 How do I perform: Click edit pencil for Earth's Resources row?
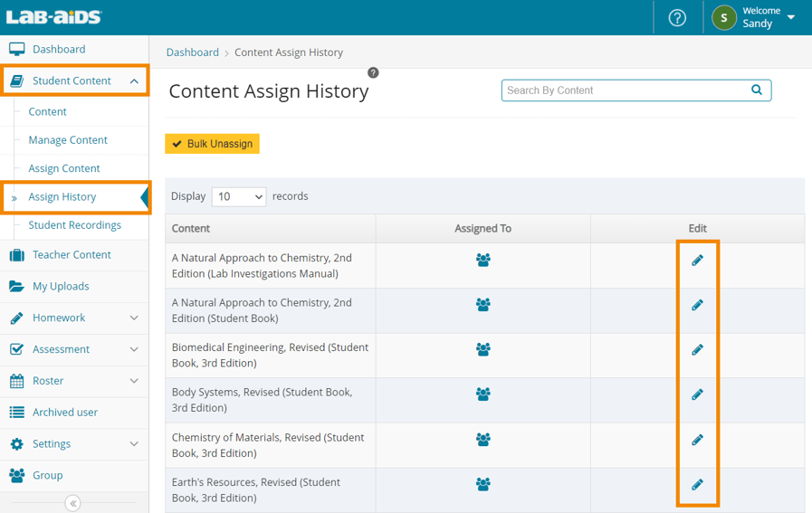point(697,485)
